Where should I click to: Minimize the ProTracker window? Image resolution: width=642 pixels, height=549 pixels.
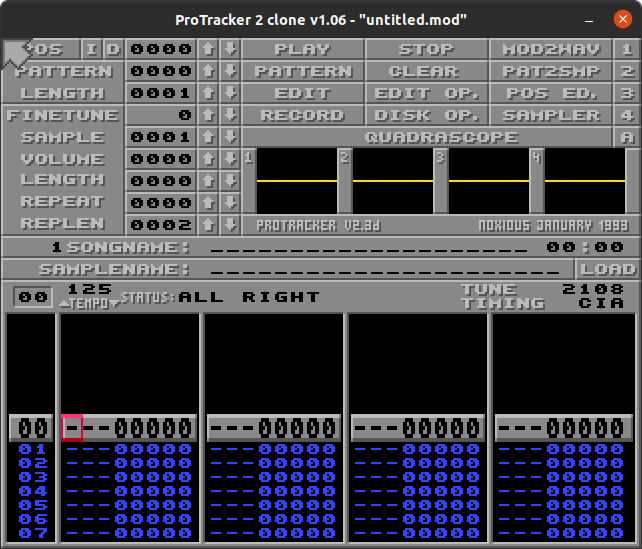589,20
